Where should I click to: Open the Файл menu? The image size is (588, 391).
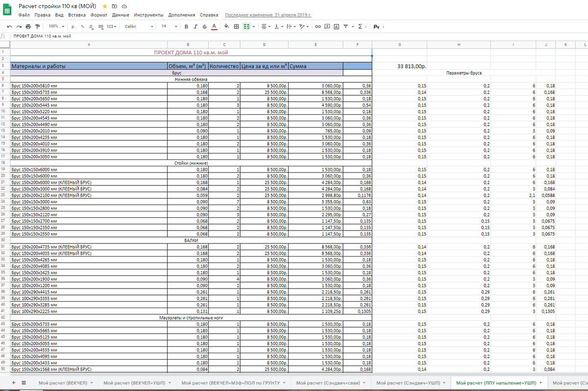[x=24, y=15]
